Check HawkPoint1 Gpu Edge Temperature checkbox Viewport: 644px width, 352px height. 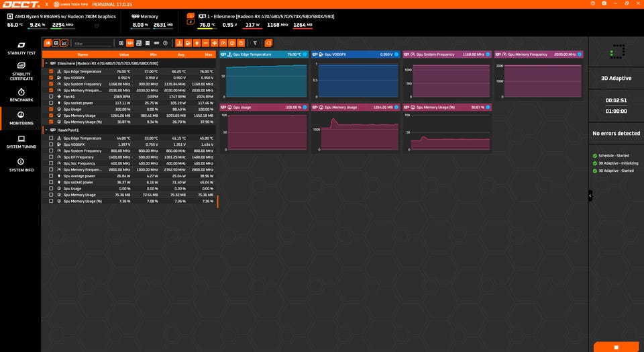coord(51,138)
